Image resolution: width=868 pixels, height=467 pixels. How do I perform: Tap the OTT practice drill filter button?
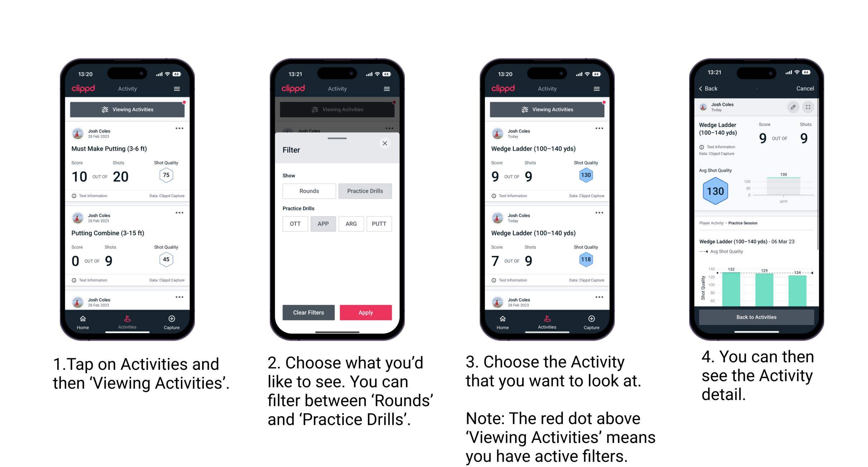[x=295, y=223]
